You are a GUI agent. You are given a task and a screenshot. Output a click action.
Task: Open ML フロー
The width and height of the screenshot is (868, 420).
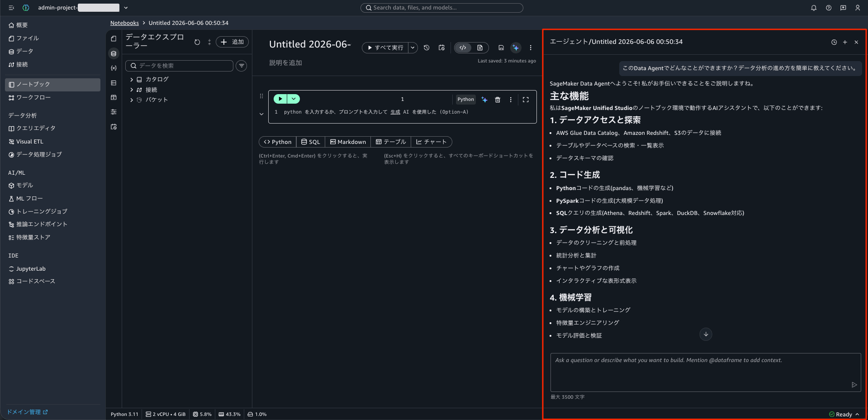[x=26, y=199]
